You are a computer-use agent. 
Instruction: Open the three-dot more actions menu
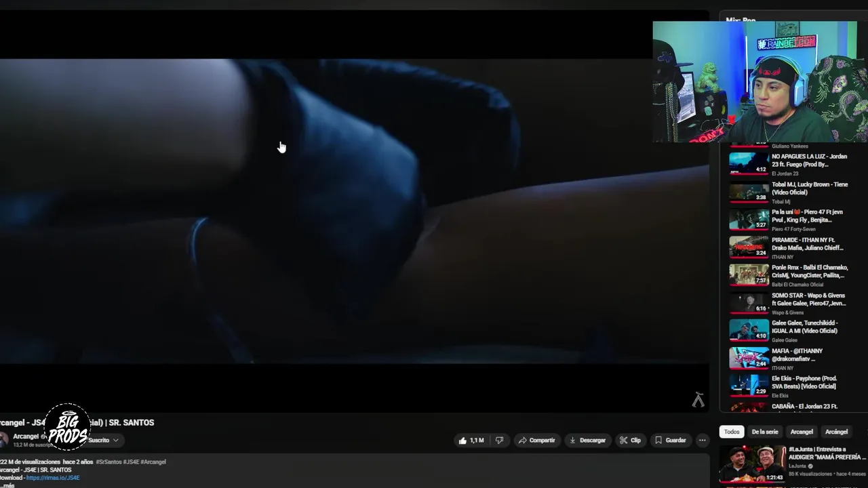point(703,441)
